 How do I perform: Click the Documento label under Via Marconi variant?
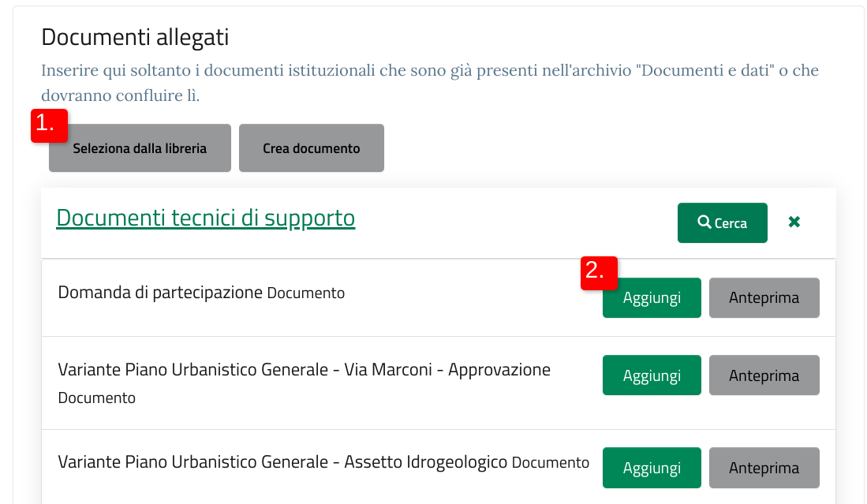(x=97, y=398)
